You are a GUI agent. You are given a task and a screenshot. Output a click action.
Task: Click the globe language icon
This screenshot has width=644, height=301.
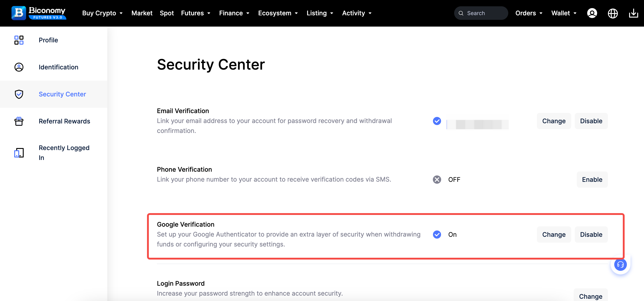coord(612,13)
